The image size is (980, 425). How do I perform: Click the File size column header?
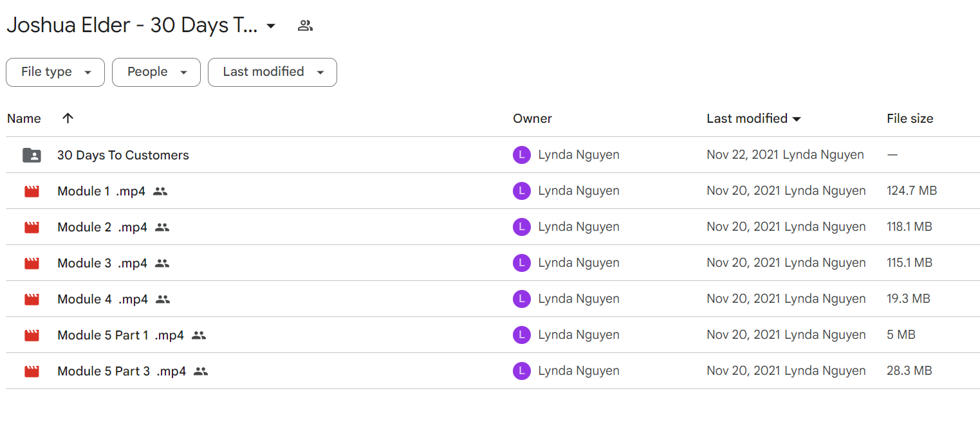(910, 118)
